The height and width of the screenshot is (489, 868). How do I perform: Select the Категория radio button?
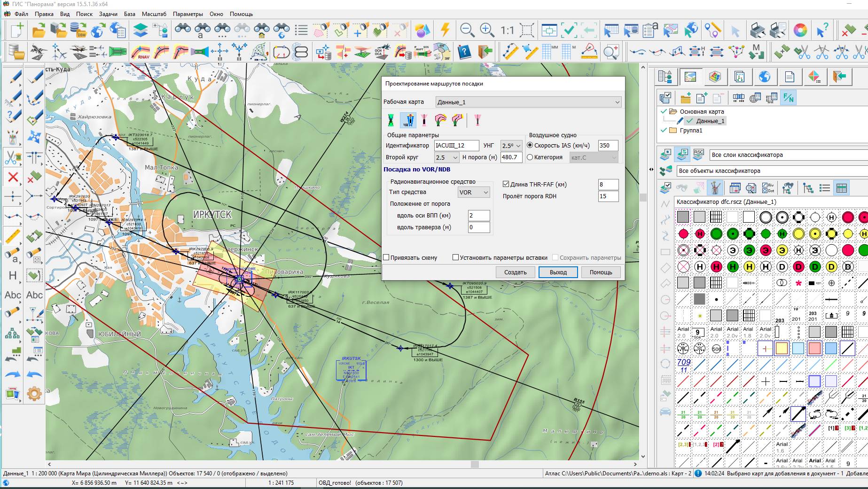point(530,157)
